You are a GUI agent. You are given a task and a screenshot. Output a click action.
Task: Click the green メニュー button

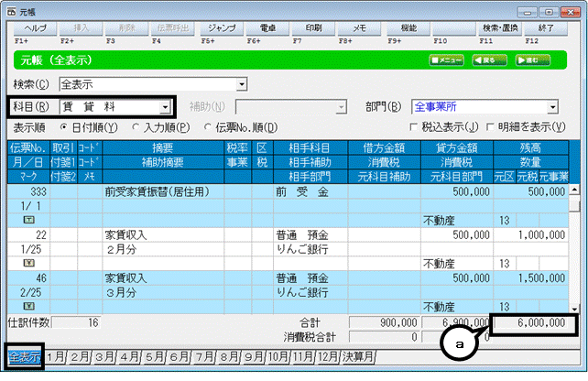(x=446, y=60)
